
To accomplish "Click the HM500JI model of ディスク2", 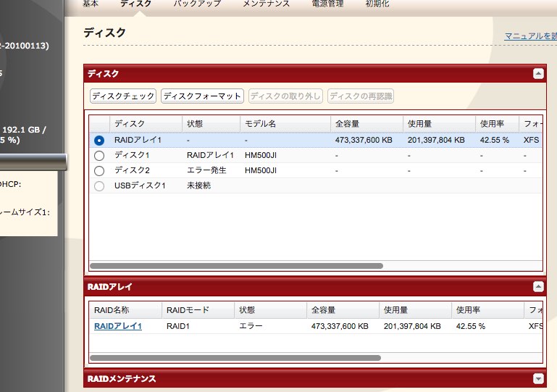I will (261, 170).
